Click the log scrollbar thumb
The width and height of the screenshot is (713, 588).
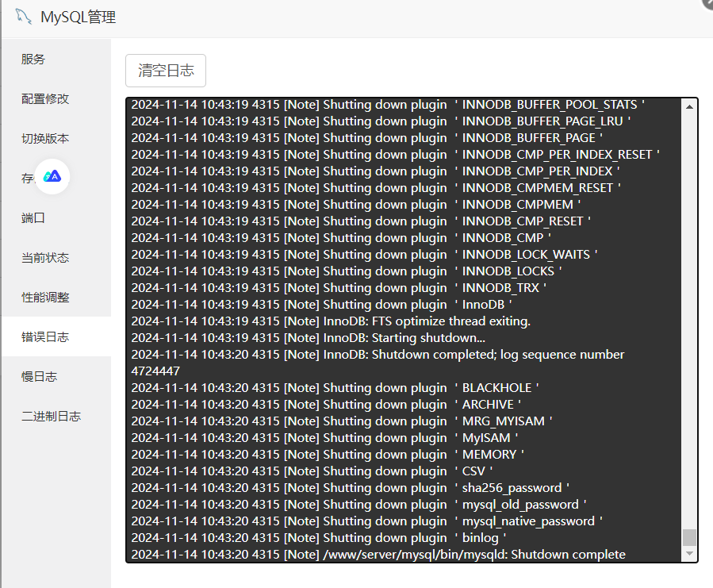[x=689, y=537]
